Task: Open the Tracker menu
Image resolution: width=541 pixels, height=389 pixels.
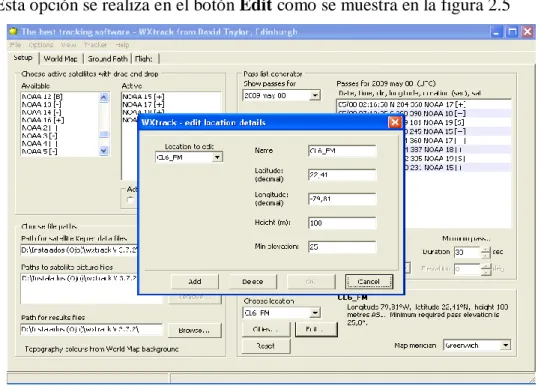Action: pyautogui.click(x=95, y=45)
